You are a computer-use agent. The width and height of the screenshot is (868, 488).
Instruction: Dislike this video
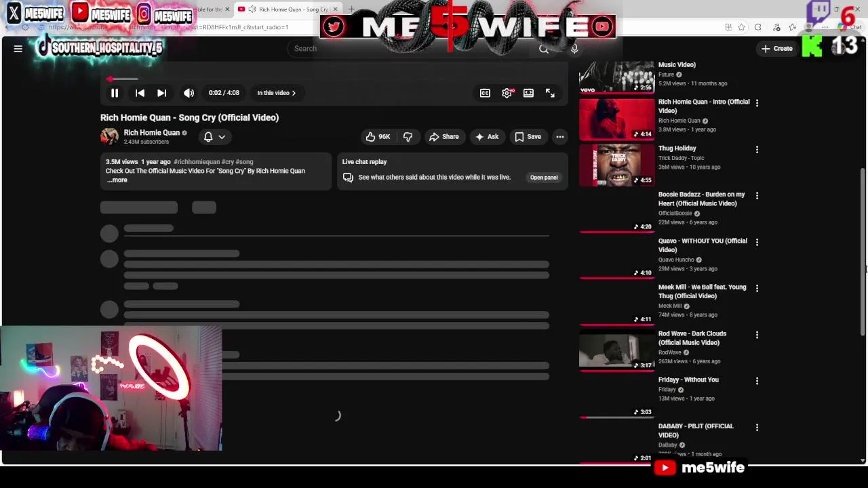click(408, 137)
